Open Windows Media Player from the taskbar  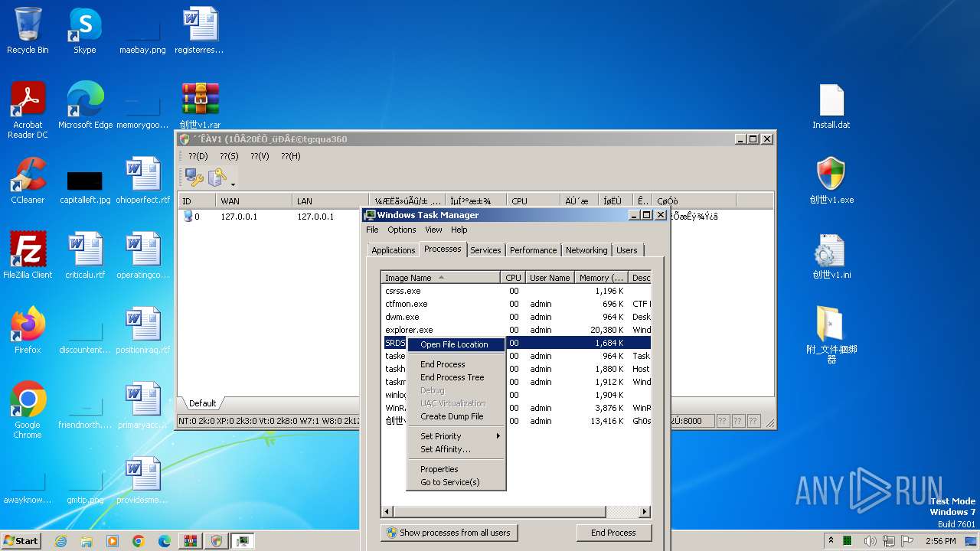[x=113, y=541]
